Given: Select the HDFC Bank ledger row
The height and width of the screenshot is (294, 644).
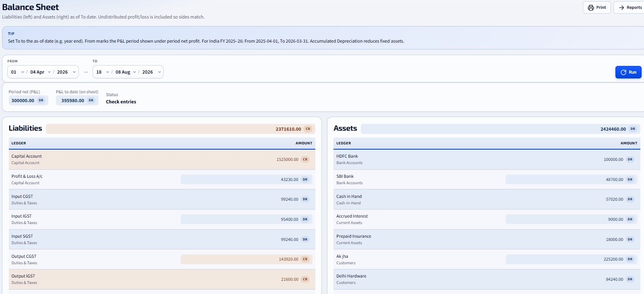Looking at the screenshot, I should tap(487, 159).
